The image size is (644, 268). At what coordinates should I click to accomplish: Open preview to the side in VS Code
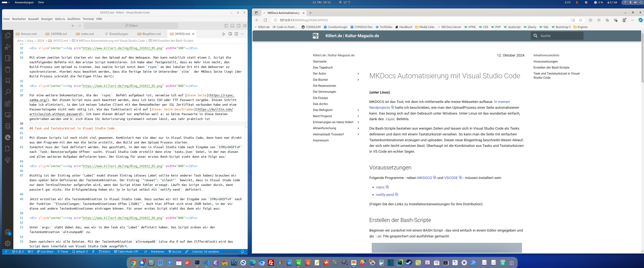pos(230,34)
